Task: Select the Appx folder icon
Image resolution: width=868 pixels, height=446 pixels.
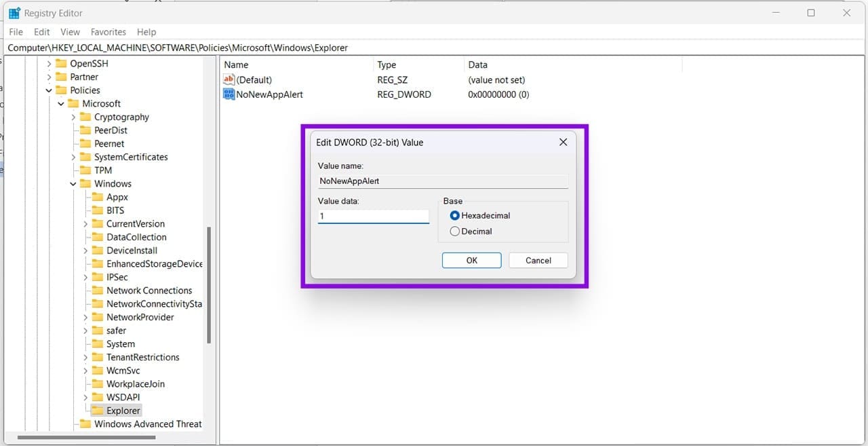Action: tap(98, 197)
